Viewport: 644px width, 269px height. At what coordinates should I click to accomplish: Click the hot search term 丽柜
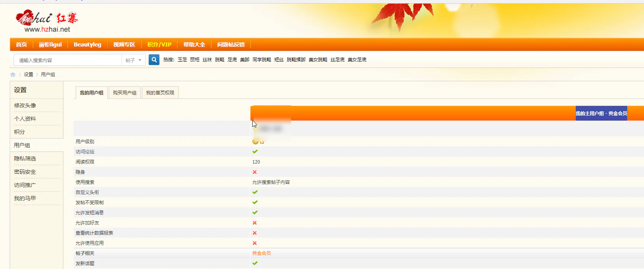pos(195,60)
